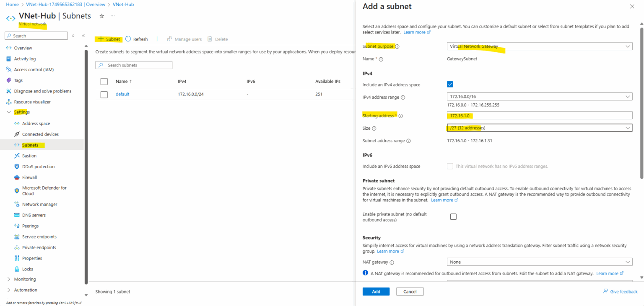
Task: Star VNet-Hub as a favorite
Action: (101, 15)
